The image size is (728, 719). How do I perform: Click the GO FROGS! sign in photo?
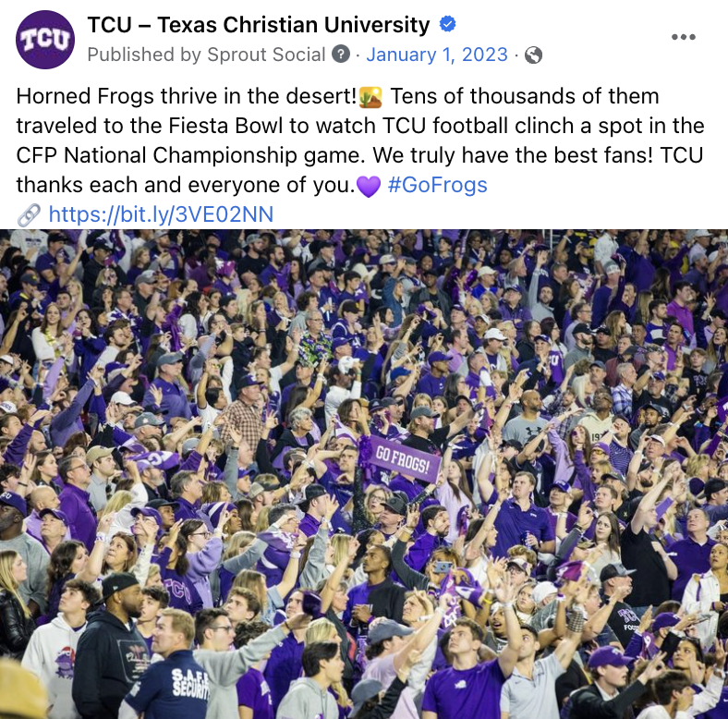tap(405, 459)
